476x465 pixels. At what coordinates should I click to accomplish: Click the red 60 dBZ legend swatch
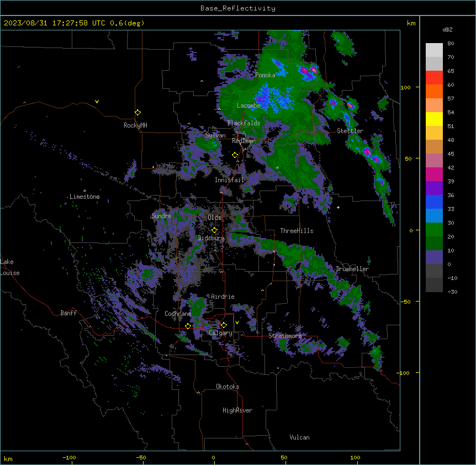pos(434,78)
